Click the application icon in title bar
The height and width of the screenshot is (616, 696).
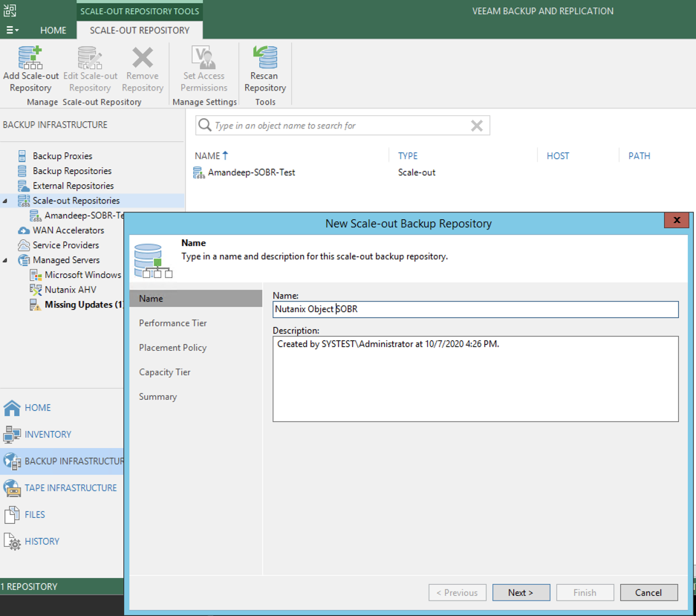click(x=10, y=10)
